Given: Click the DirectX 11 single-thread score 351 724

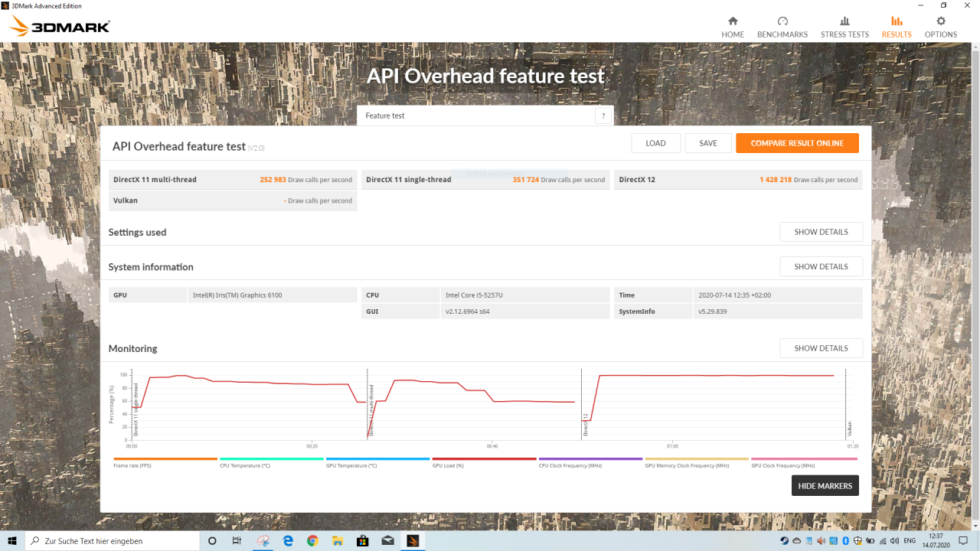Looking at the screenshot, I should pos(525,180).
